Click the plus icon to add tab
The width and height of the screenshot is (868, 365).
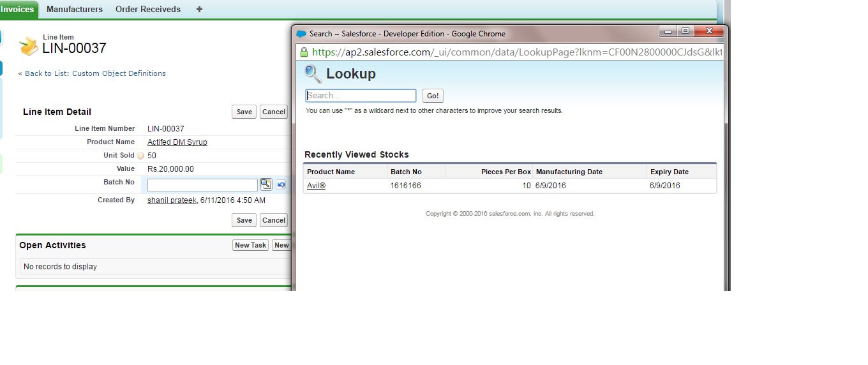point(199,10)
